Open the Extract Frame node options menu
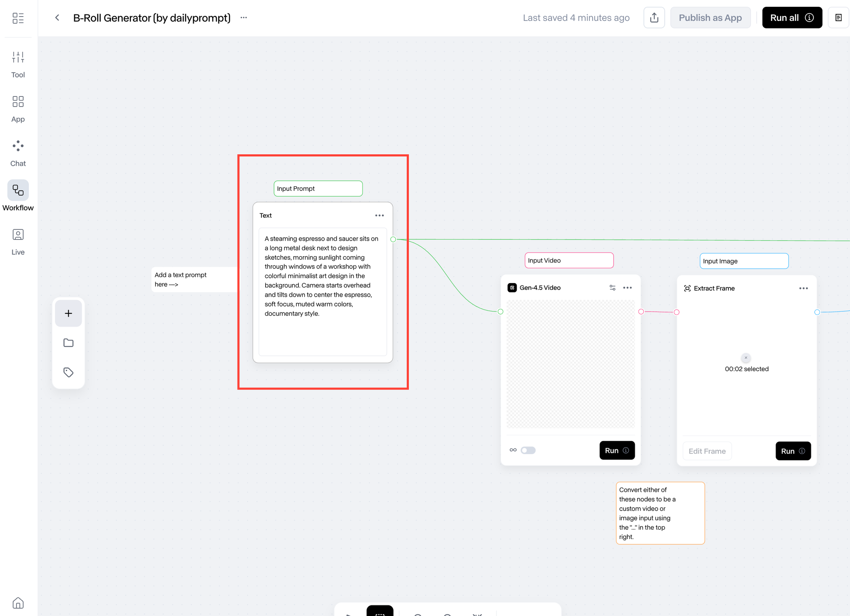This screenshot has height=616, width=850. coord(803,288)
